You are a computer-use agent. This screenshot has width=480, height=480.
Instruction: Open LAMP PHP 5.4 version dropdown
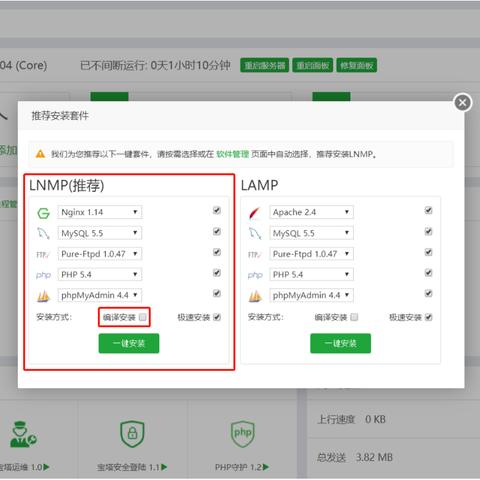point(311,274)
